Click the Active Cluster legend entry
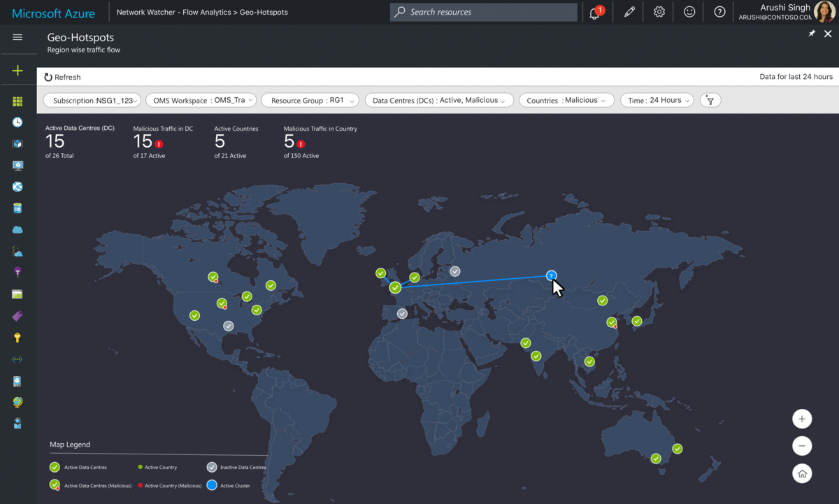Viewport: 839px width, 504px height. pyautogui.click(x=228, y=485)
